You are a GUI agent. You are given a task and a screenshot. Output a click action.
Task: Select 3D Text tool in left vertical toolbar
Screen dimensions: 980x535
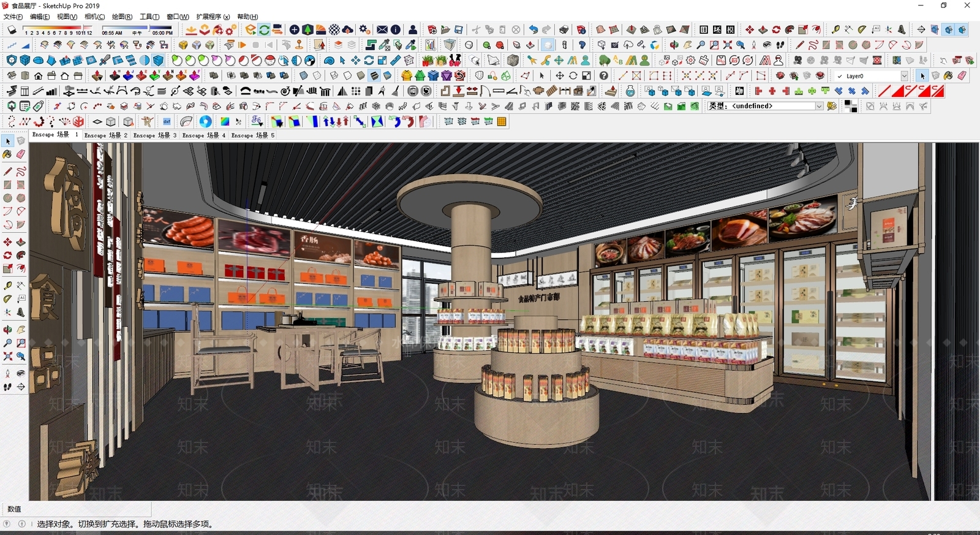tap(21, 312)
